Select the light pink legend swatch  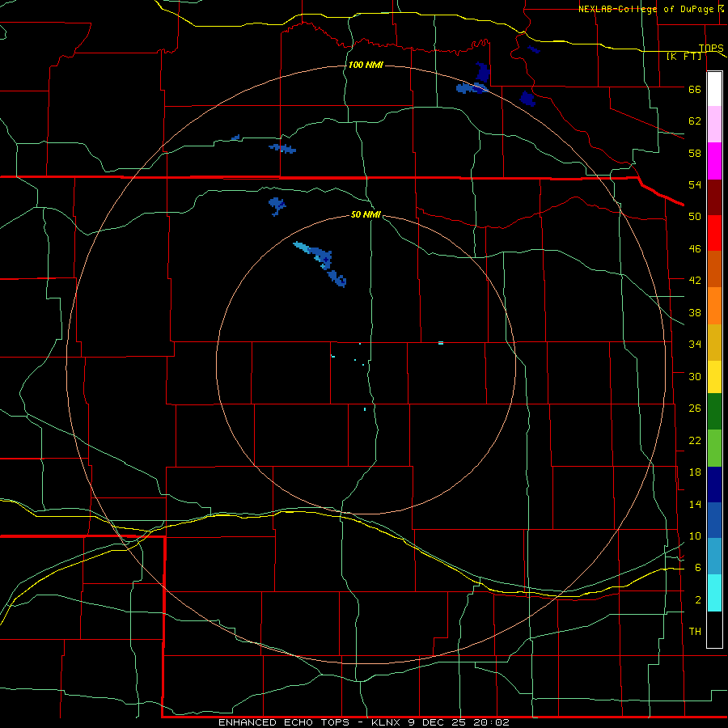click(714, 124)
